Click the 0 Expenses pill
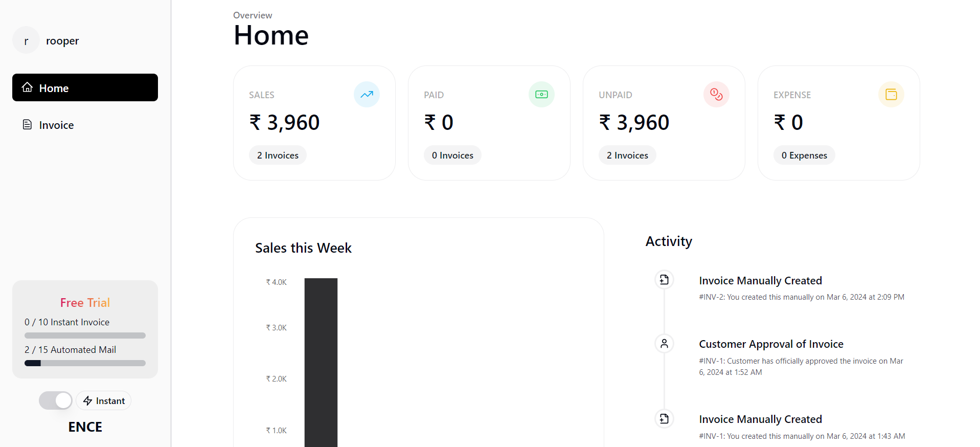The width and height of the screenshot is (980, 447). pos(804,155)
